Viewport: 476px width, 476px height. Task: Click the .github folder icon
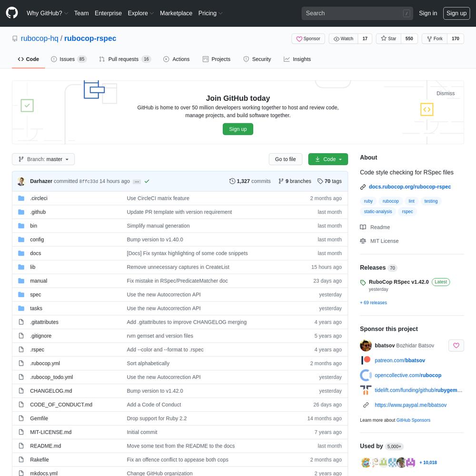21,212
